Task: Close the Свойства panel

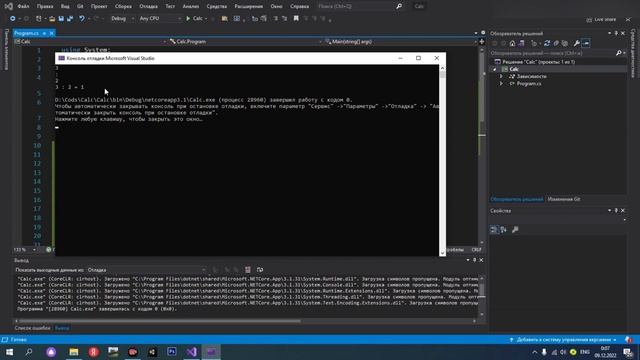Action: coord(623,211)
